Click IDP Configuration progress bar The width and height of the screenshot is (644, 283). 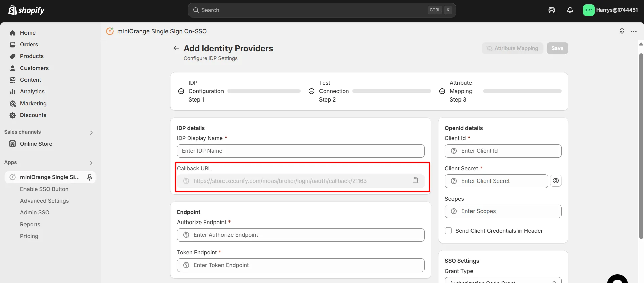pyautogui.click(x=264, y=91)
